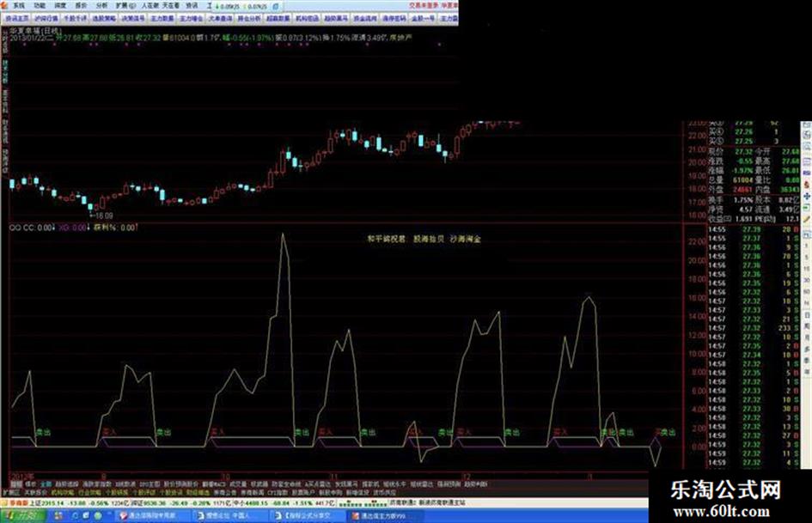The image size is (812, 523).
Task: Open 持仓分析 toolbar button
Action: [x=249, y=18]
